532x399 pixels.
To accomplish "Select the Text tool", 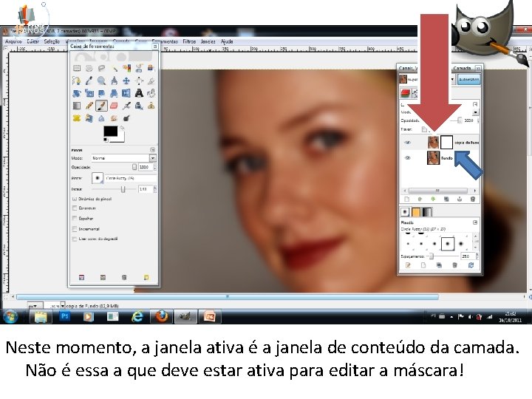I will [x=139, y=93].
